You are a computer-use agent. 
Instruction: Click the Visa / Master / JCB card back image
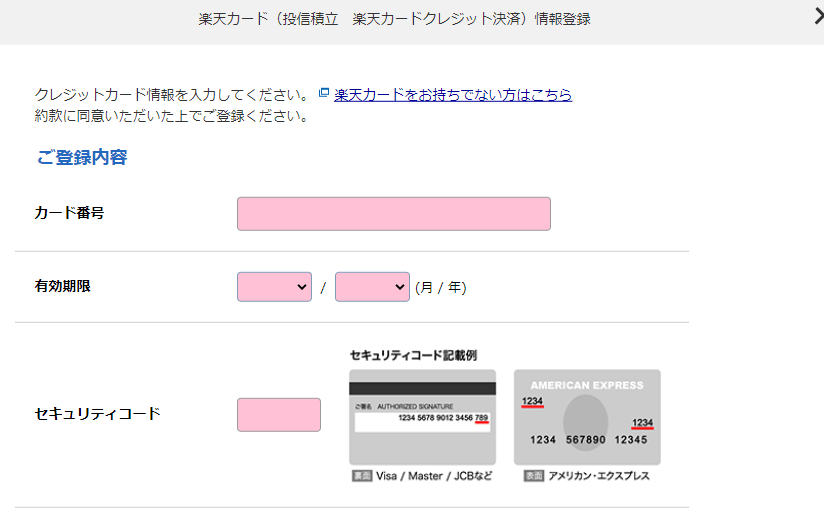point(423,417)
